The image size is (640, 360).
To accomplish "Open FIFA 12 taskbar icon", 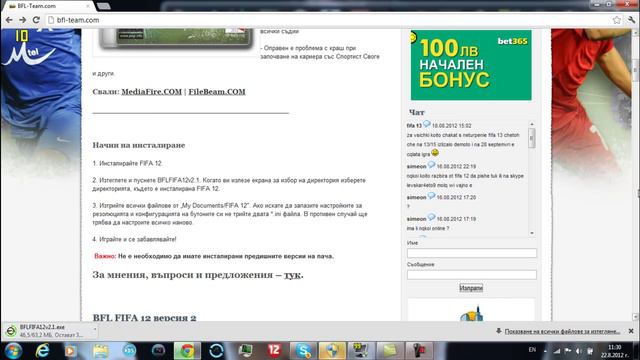I will 274,351.
